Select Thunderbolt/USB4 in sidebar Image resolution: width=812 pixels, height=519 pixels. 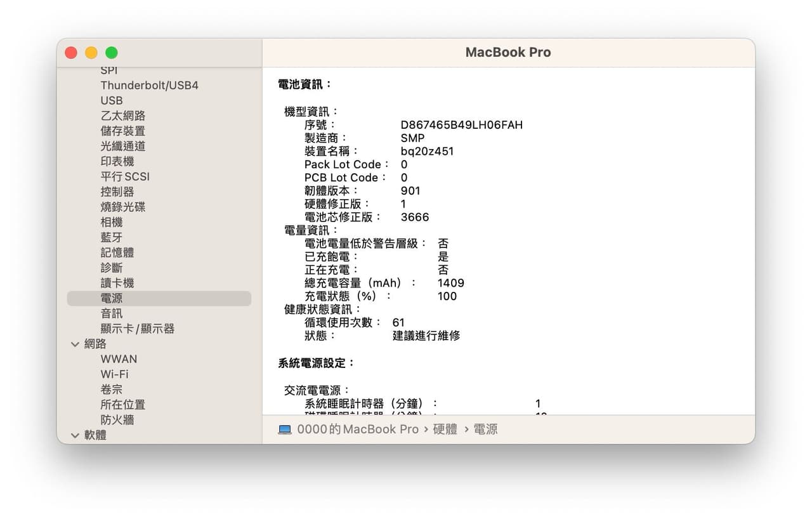[149, 85]
